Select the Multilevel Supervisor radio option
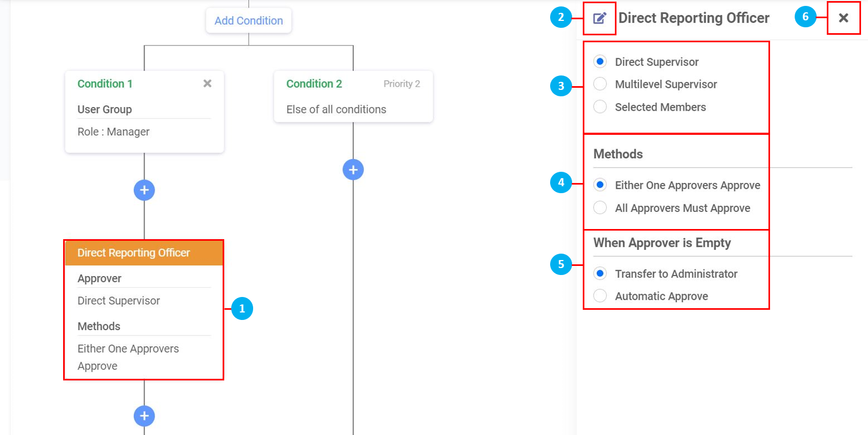The width and height of the screenshot is (868, 435). click(600, 84)
